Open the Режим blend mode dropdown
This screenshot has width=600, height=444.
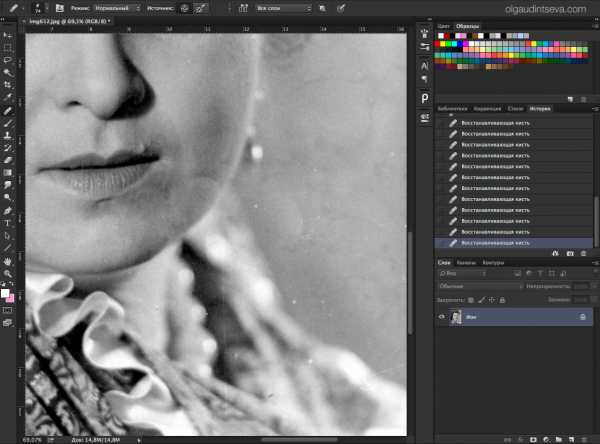(x=117, y=8)
